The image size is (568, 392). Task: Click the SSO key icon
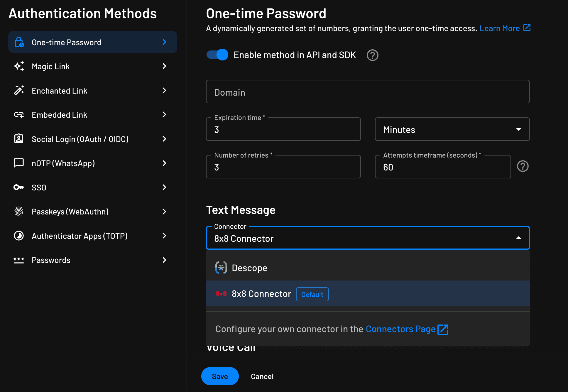[x=19, y=187]
